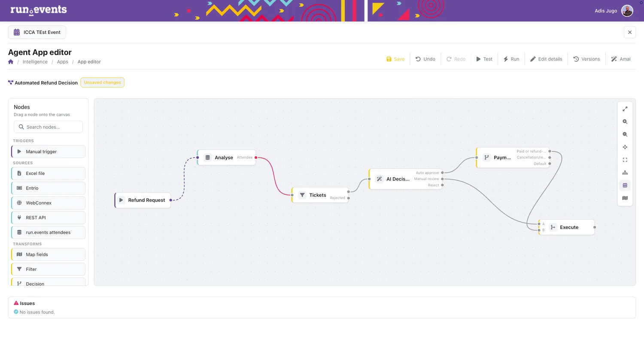Test the agent app

click(484, 59)
